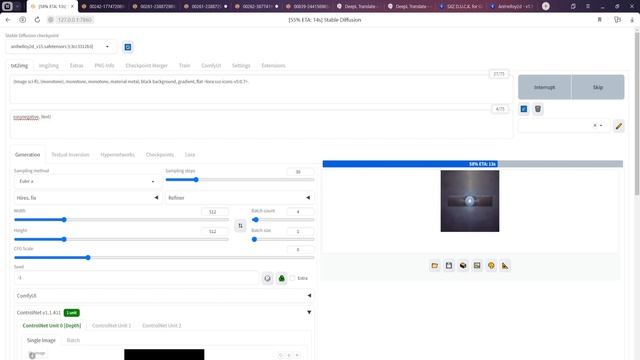Viewport: 640px width, 360px height.
Task: Expand the Hires. fix section
Action: 87,198
